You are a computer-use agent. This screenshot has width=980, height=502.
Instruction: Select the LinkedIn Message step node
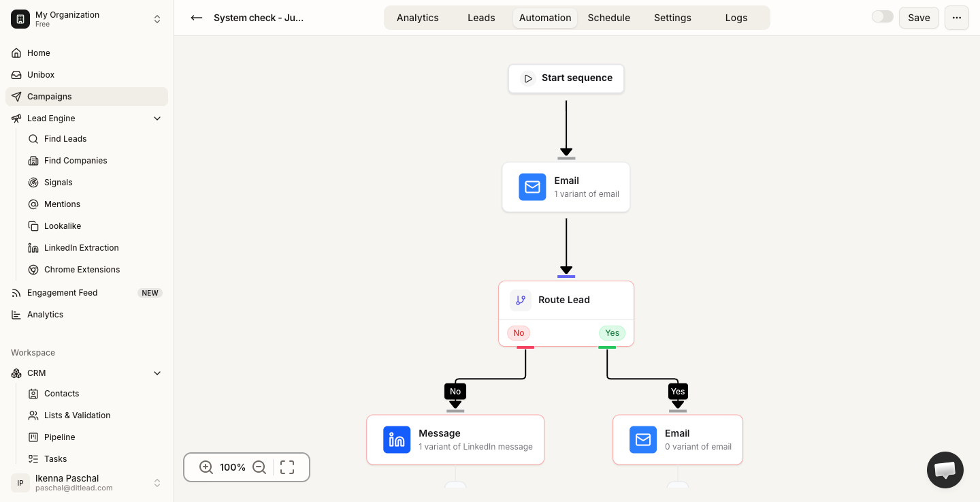coord(455,440)
